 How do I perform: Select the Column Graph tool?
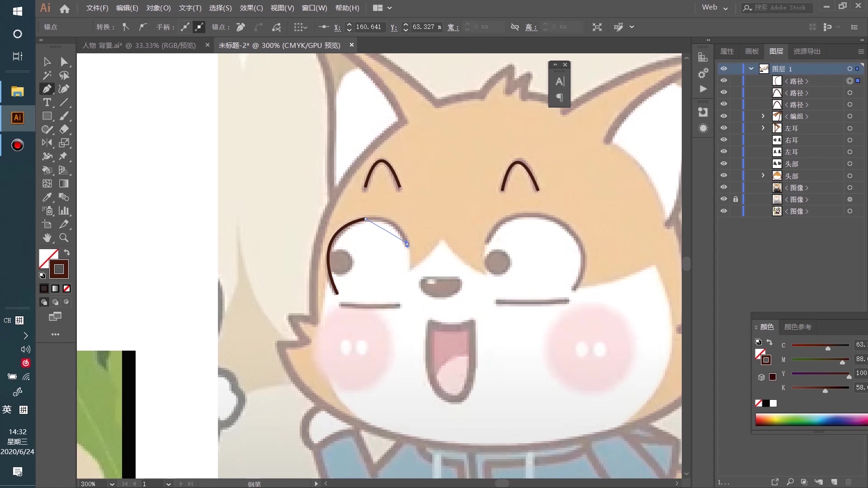point(64,211)
